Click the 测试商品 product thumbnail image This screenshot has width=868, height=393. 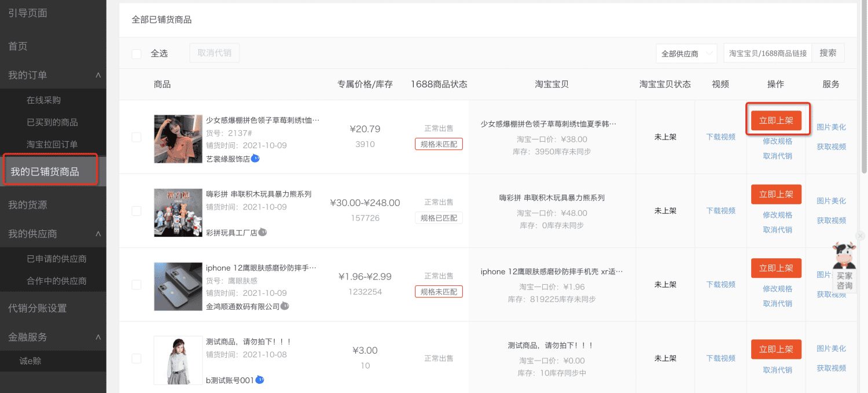point(178,361)
